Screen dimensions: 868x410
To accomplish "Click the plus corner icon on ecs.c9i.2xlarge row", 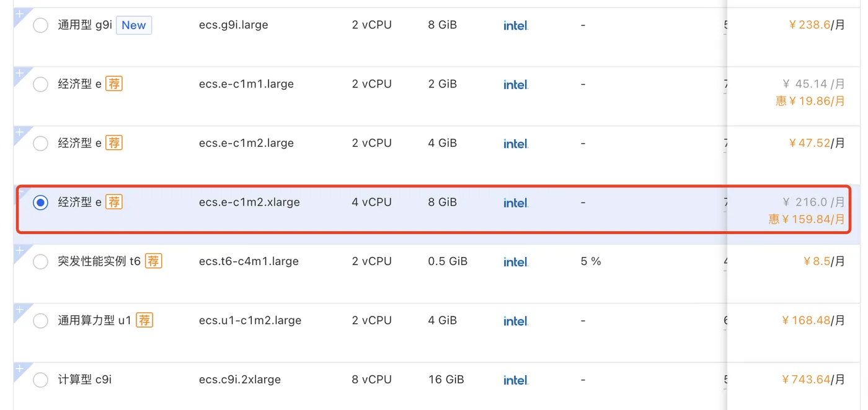I will 20,369.
